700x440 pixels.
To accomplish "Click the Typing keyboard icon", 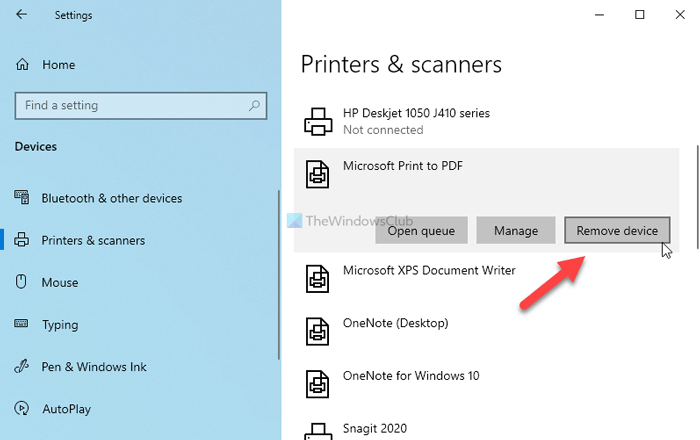I will (x=22, y=325).
